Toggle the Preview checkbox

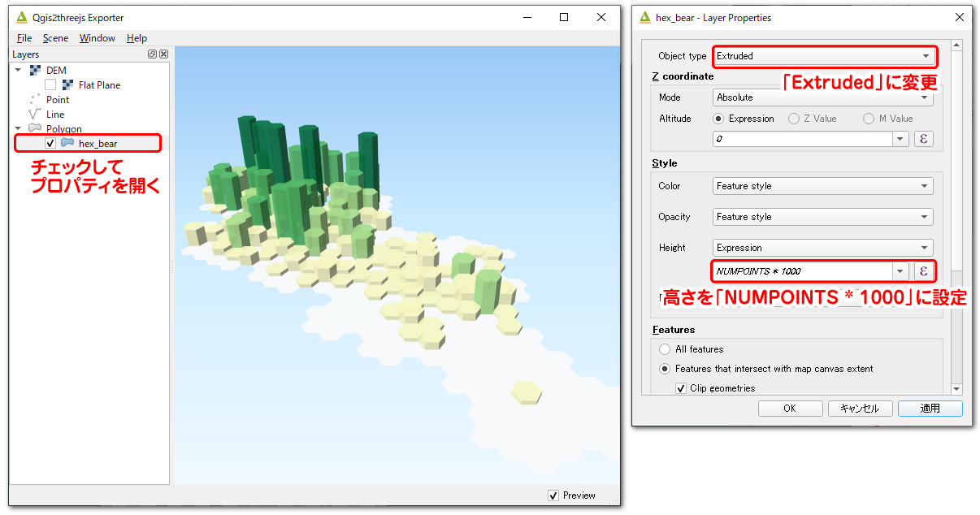coord(553,496)
